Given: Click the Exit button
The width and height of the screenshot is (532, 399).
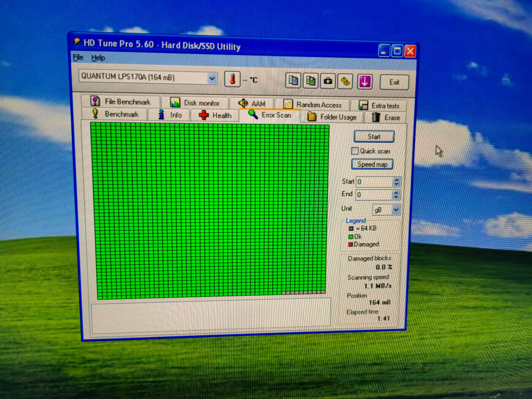Looking at the screenshot, I should pos(394,82).
